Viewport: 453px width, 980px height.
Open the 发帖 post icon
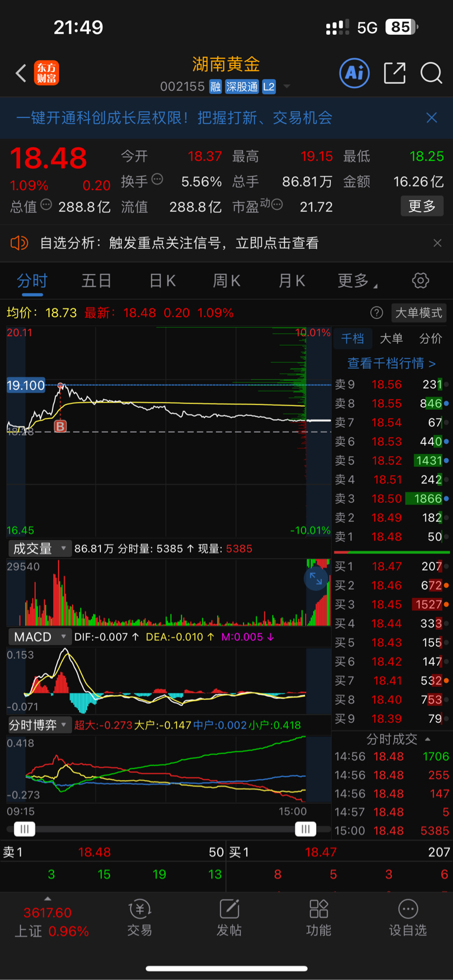pyautogui.click(x=229, y=918)
